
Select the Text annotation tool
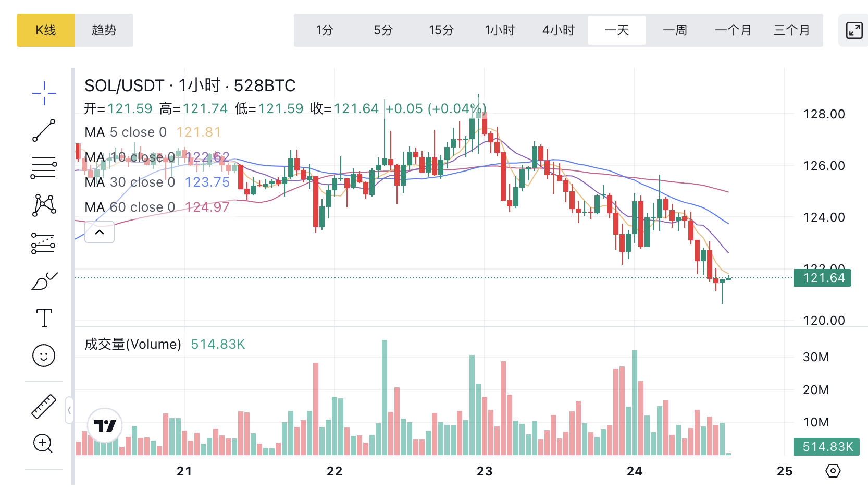44,318
